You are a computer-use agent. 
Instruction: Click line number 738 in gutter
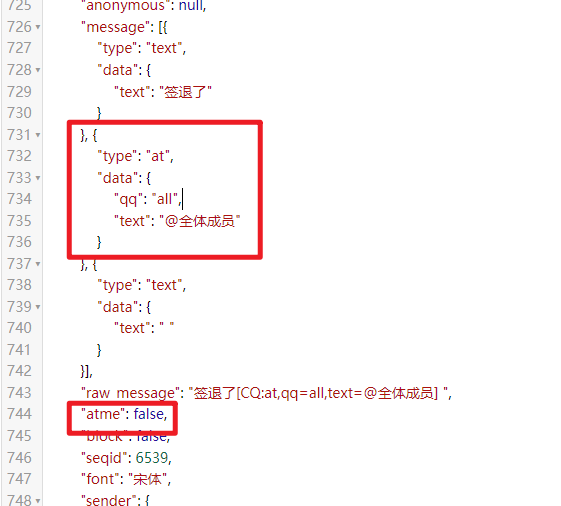tap(19, 285)
